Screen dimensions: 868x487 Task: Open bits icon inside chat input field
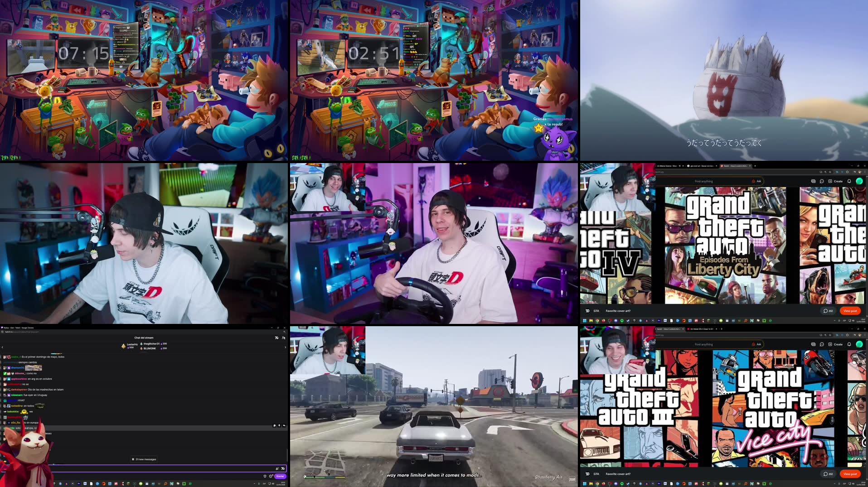coord(277,468)
